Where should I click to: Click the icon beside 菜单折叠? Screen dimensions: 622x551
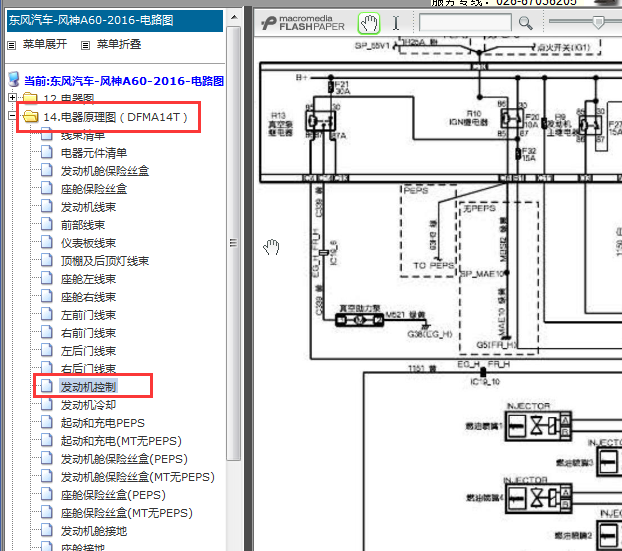tap(85, 45)
